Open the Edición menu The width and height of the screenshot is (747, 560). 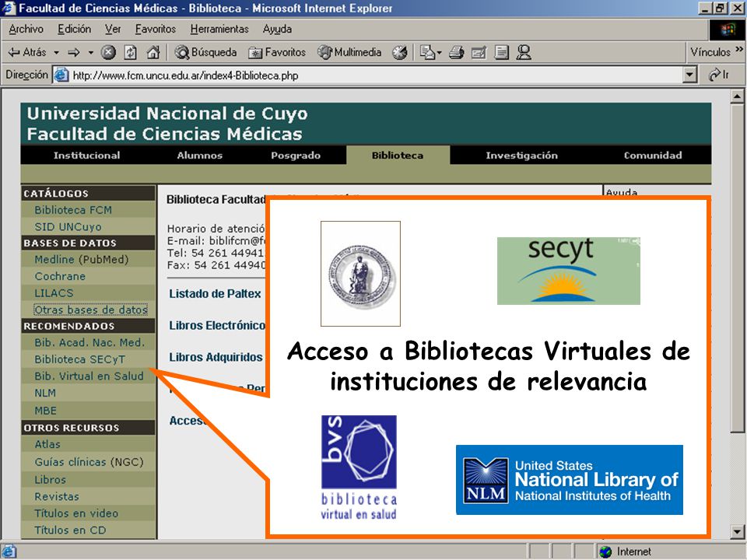click(x=75, y=29)
